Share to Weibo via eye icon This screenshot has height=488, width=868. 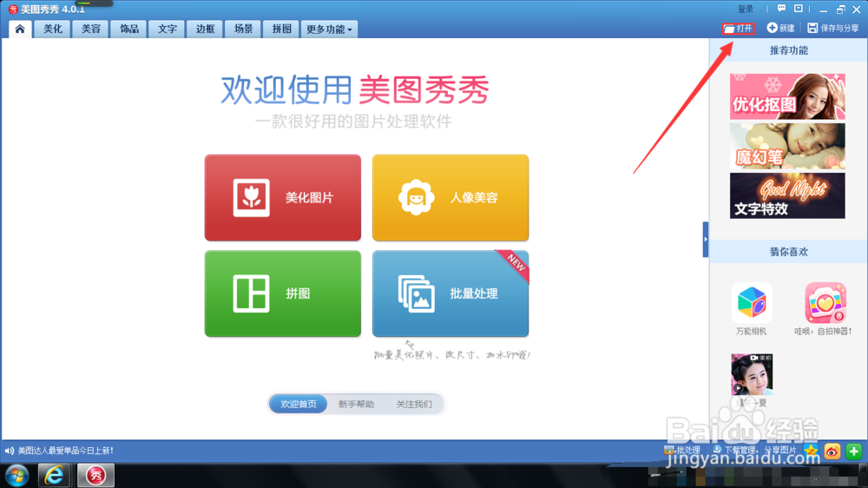click(x=832, y=451)
